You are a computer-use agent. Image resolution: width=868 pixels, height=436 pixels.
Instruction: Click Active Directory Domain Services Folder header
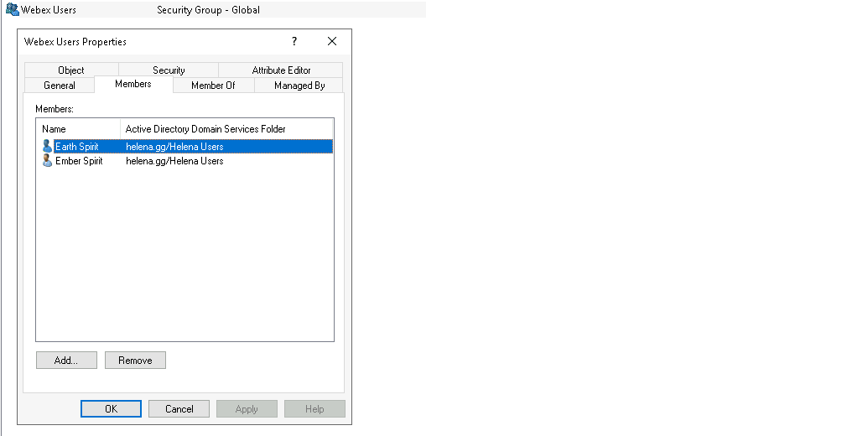(x=205, y=129)
